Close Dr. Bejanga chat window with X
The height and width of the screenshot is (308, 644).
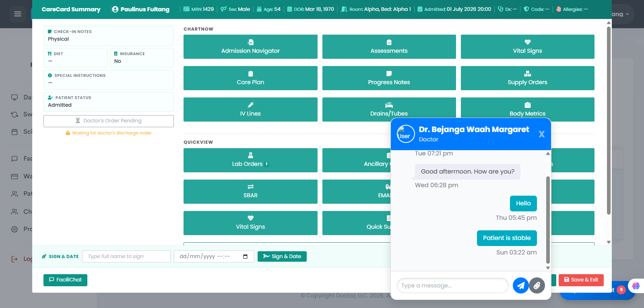pos(542,134)
